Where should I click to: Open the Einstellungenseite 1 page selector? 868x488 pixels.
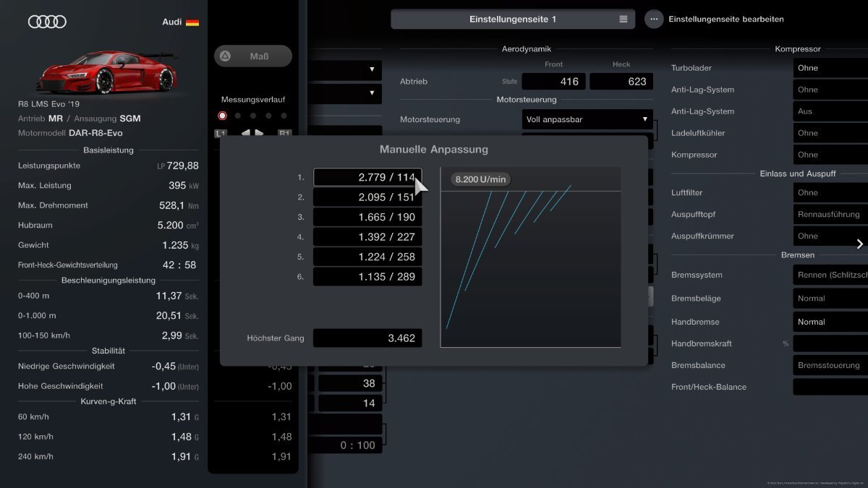(x=513, y=20)
